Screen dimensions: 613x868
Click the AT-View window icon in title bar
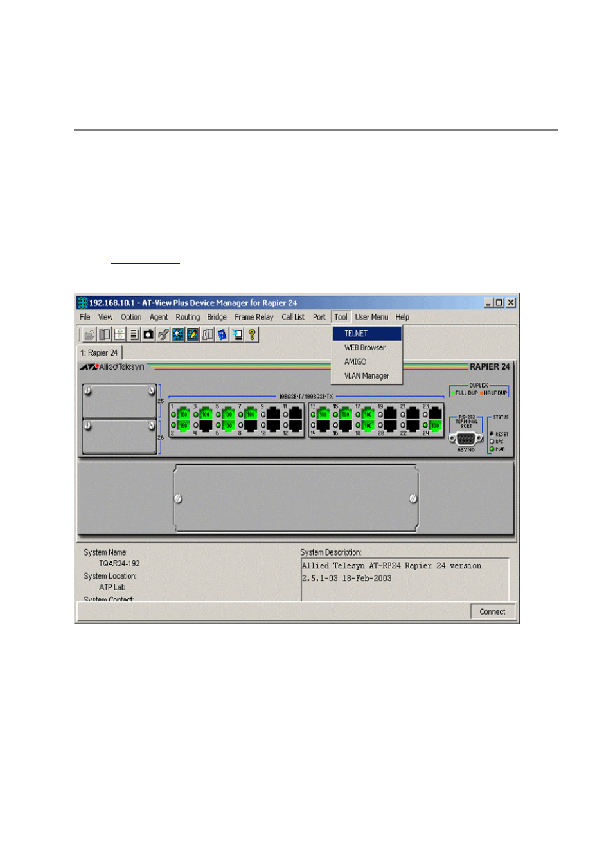pos(82,303)
